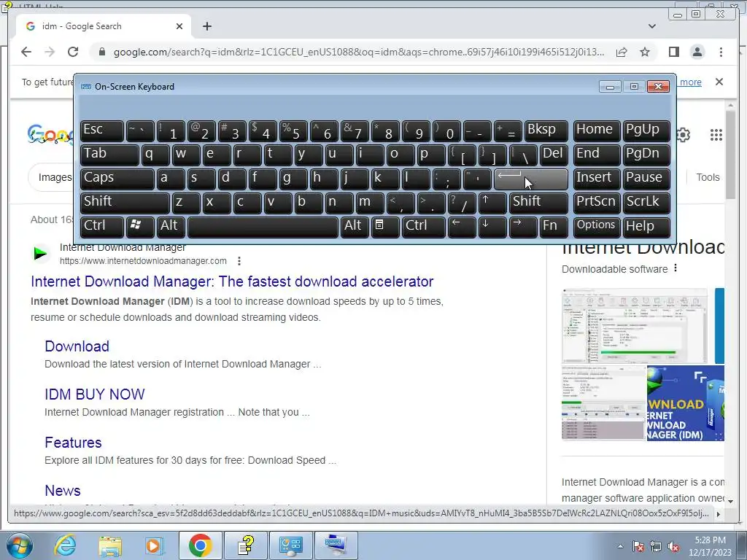Open Google search Tools

point(708,177)
